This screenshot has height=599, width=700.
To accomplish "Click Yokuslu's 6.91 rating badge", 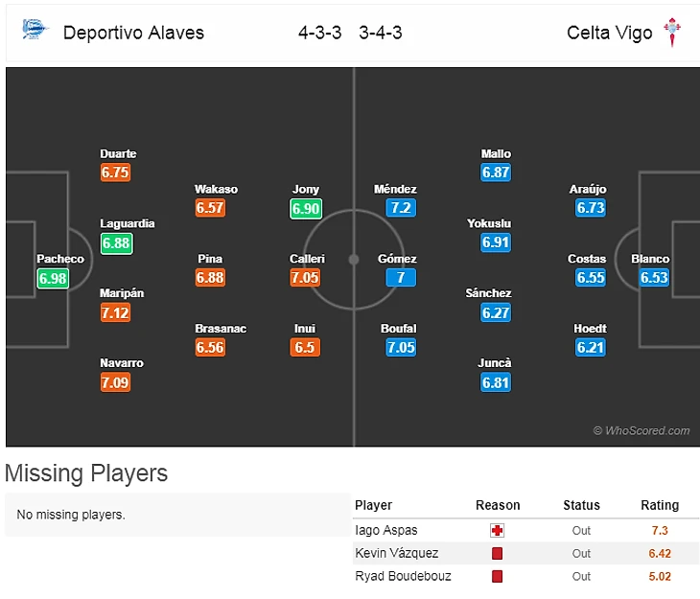I will tap(496, 242).
